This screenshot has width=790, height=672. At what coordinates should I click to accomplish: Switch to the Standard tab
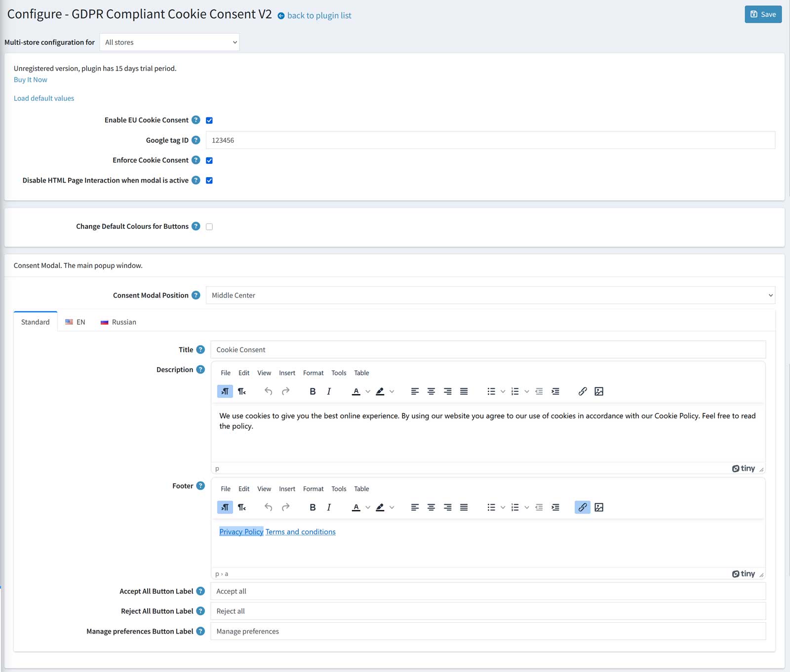click(x=36, y=322)
